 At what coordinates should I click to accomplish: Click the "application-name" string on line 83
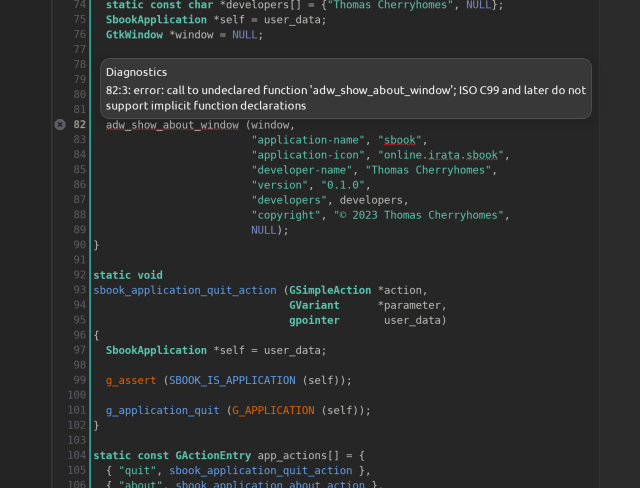pyautogui.click(x=308, y=140)
